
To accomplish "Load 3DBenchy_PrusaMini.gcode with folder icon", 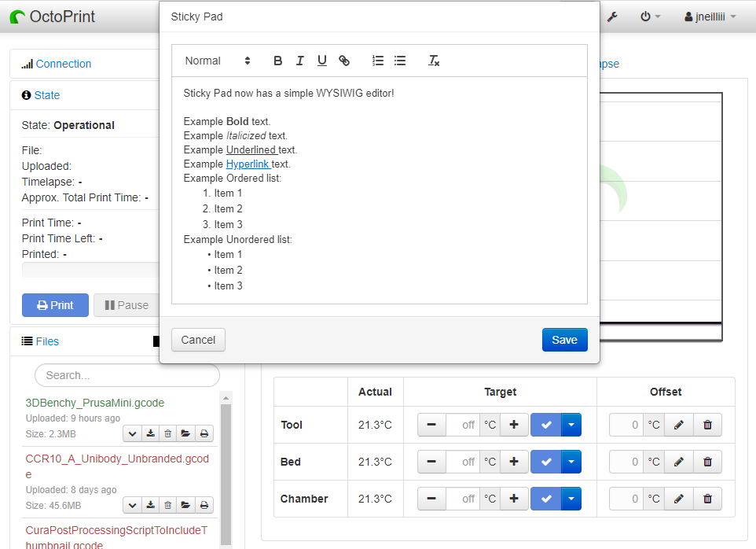I will [185, 433].
